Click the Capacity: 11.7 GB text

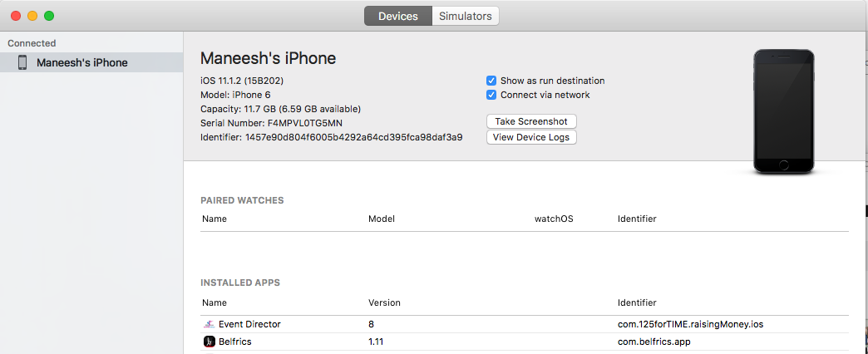(280, 109)
